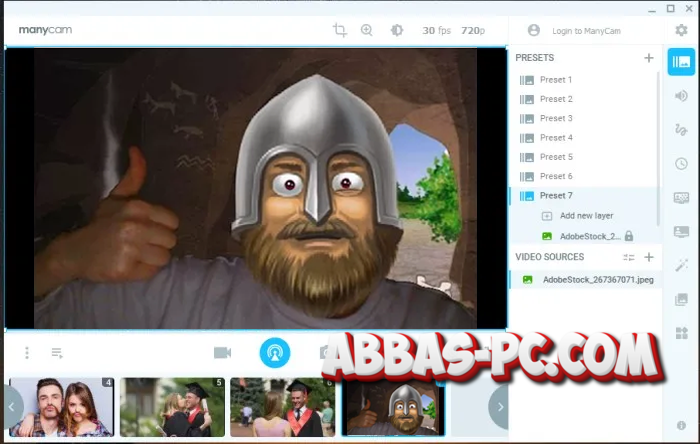Viewport: 700px width, 444px height.
Task: Open the 720p resolution selector
Action: pyautogui.click(x=473, y=30)
